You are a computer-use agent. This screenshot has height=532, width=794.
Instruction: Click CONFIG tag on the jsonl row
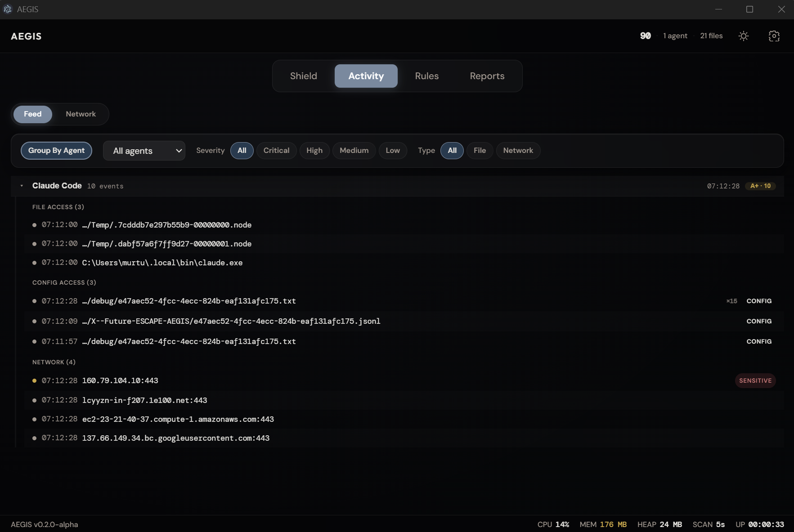pos(759,321)
